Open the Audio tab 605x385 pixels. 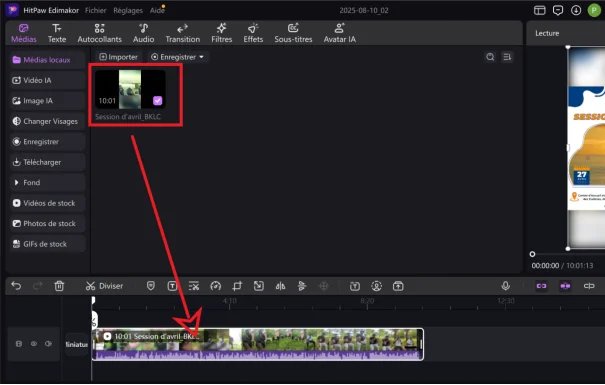click(x=144, y=33)
